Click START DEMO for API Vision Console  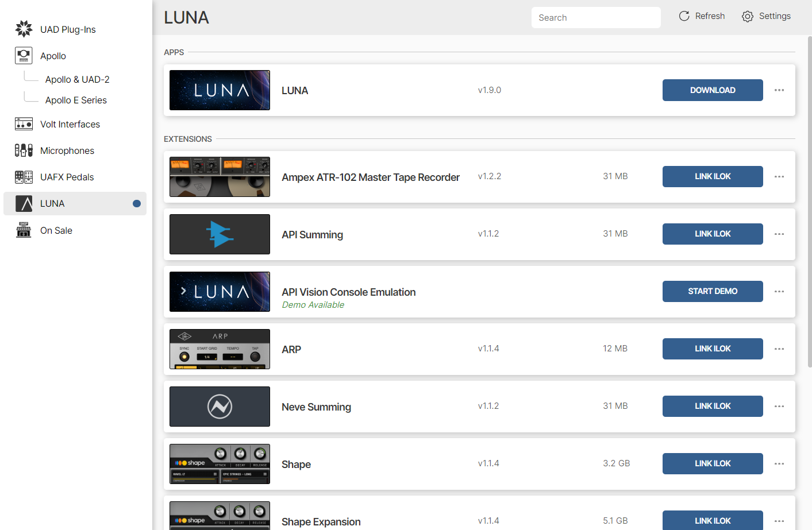(713, 291)
